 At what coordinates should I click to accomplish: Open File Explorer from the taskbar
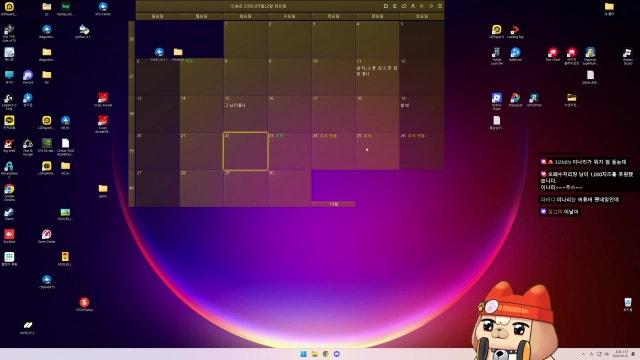pos(314,354)
